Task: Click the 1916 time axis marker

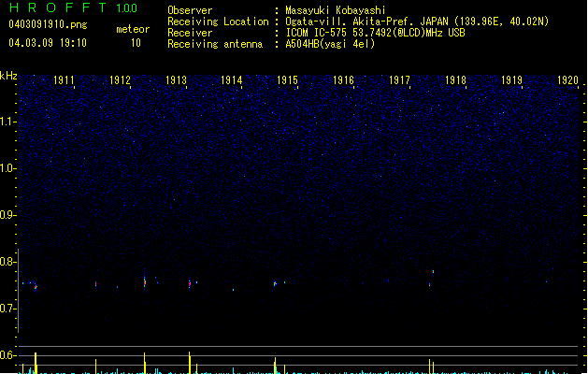Action: click(x=343, y=80)
